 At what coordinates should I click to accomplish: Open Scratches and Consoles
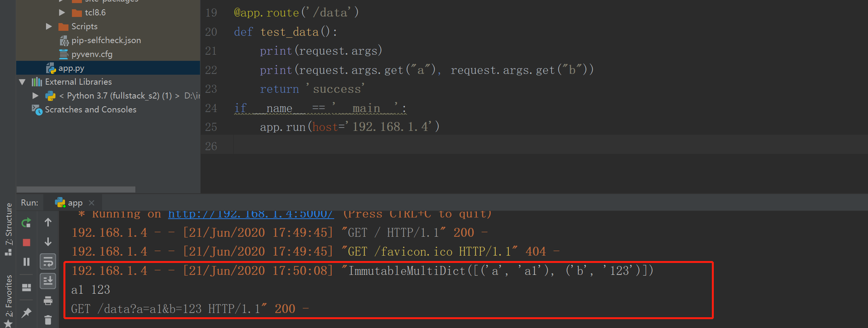(x=91, y=109)
